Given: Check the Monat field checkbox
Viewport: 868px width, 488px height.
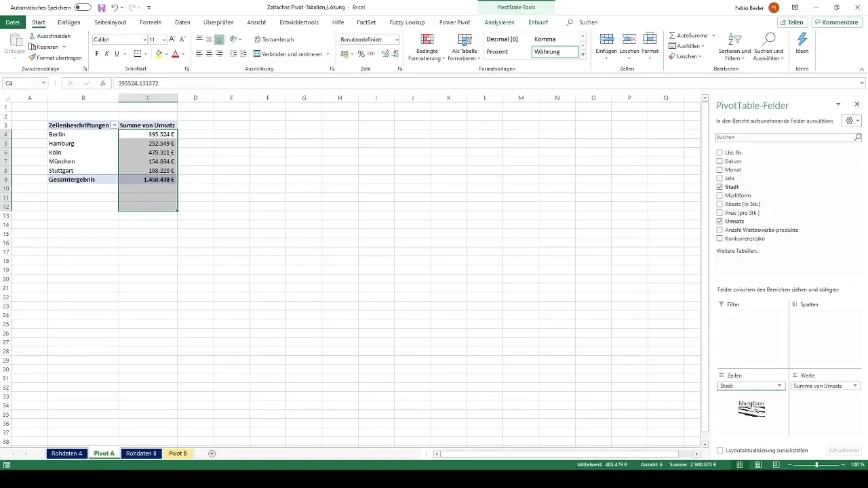Looking at the screenshot, I should point(719,169).
